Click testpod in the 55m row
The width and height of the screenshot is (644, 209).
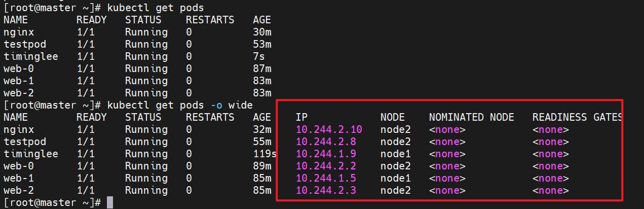click(25, 142)
